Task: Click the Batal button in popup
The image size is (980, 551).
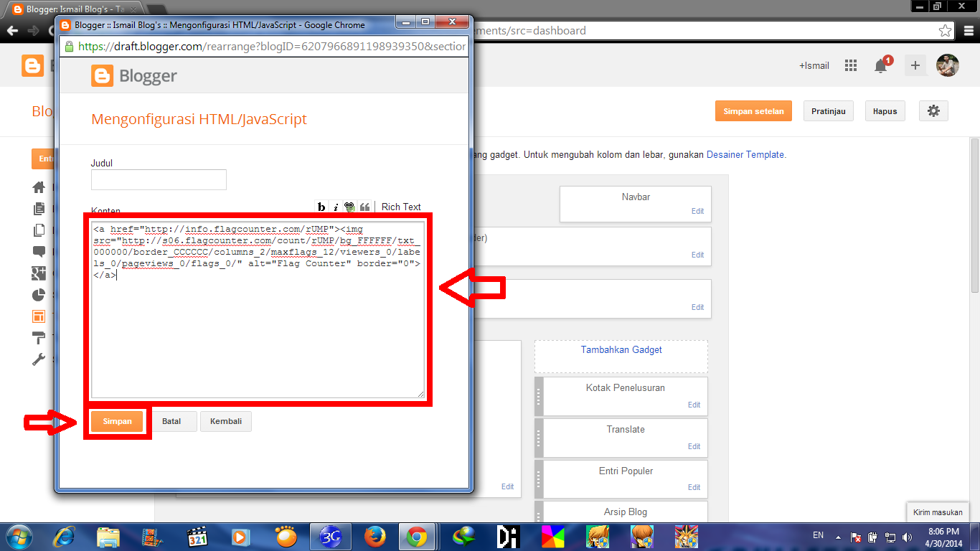Action: [x=171, y=421]
